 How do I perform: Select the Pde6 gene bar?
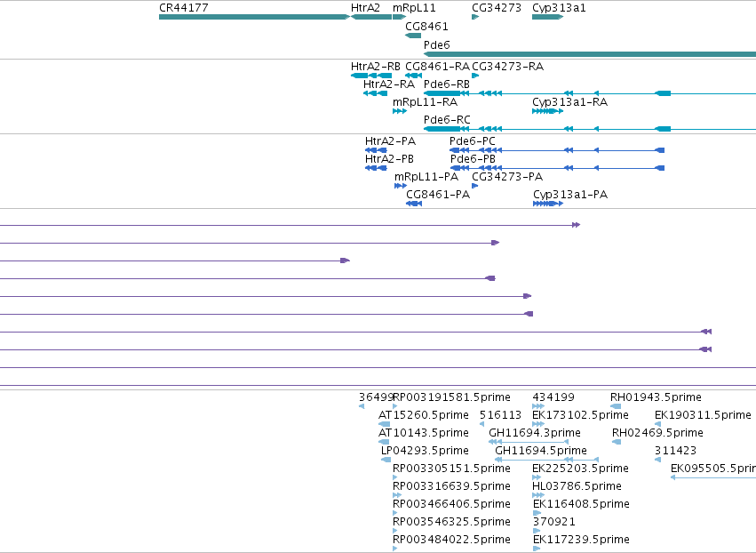[590, 54]
